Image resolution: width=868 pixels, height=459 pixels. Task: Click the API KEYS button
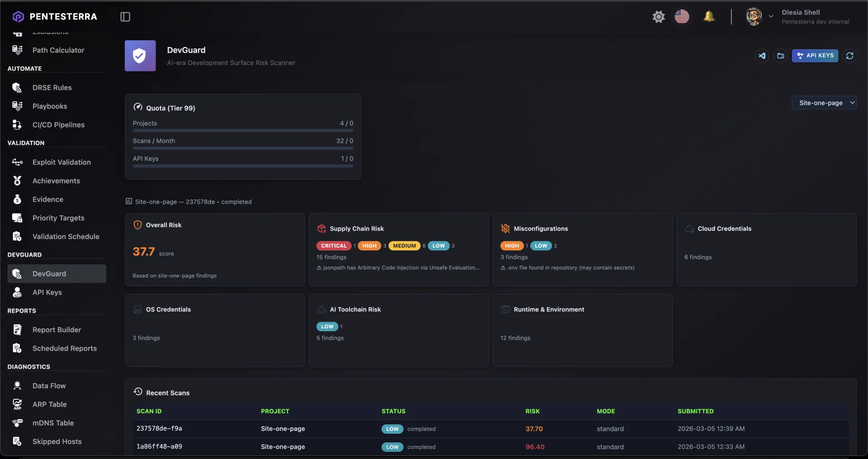click(x=815, y=56)
